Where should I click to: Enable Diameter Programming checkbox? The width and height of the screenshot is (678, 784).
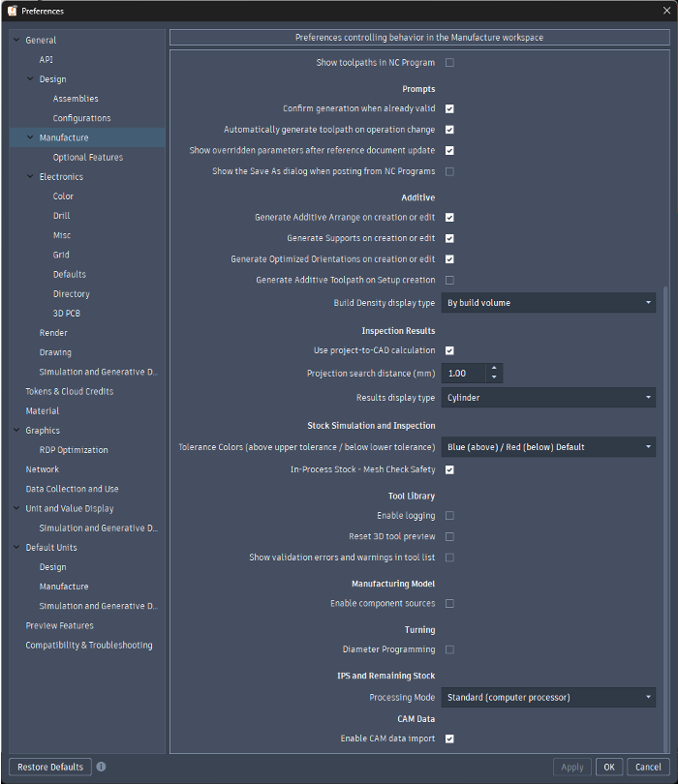click(x=449, y=649)
